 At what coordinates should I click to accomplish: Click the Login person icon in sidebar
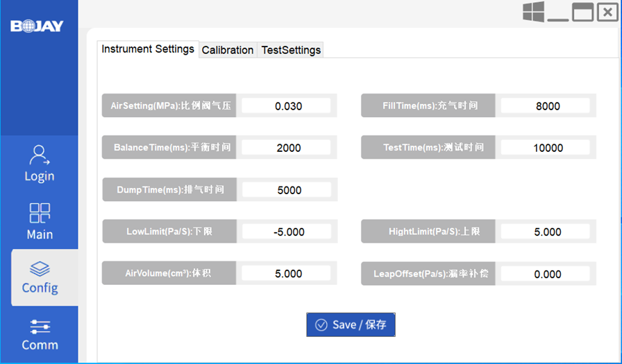40,155
